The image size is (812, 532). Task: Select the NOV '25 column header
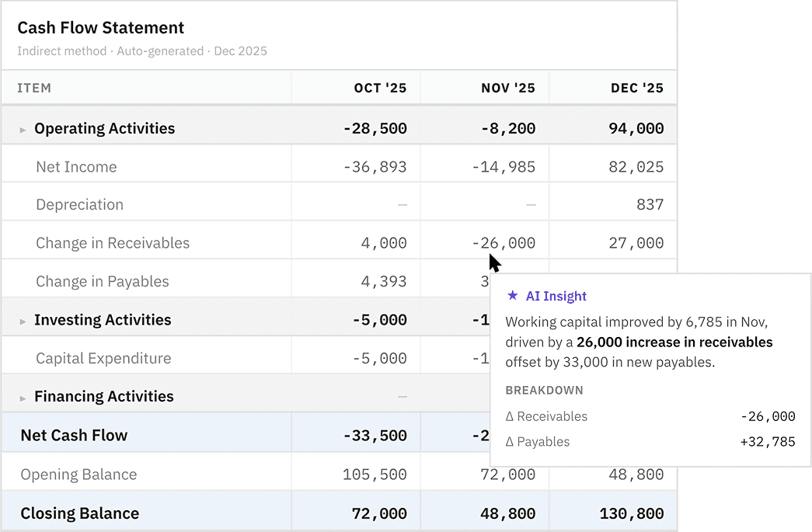(x=507, y=88)
